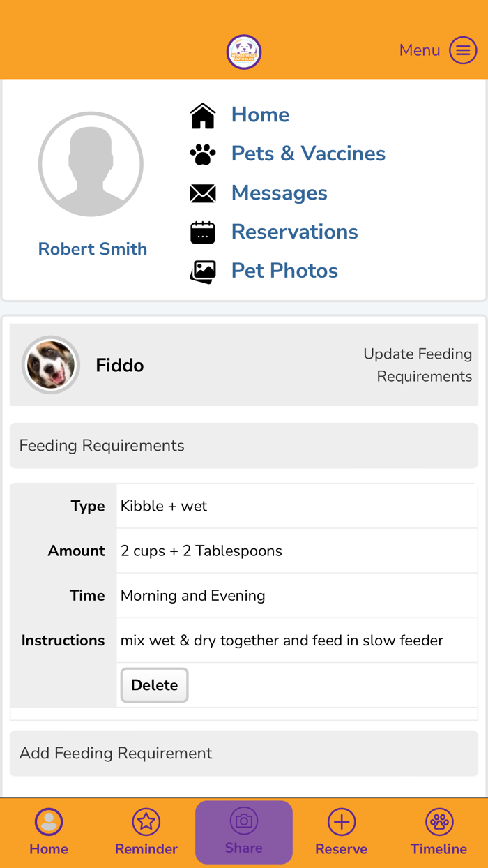The height and width of the screenshot is (868, 488).
Task: Click the calendar Reservations icon
Action: click(203, 232)
